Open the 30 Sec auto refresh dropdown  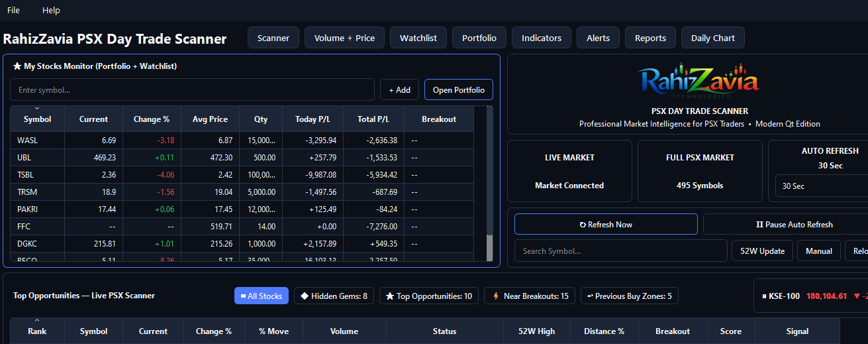click(x=822, y=186)
